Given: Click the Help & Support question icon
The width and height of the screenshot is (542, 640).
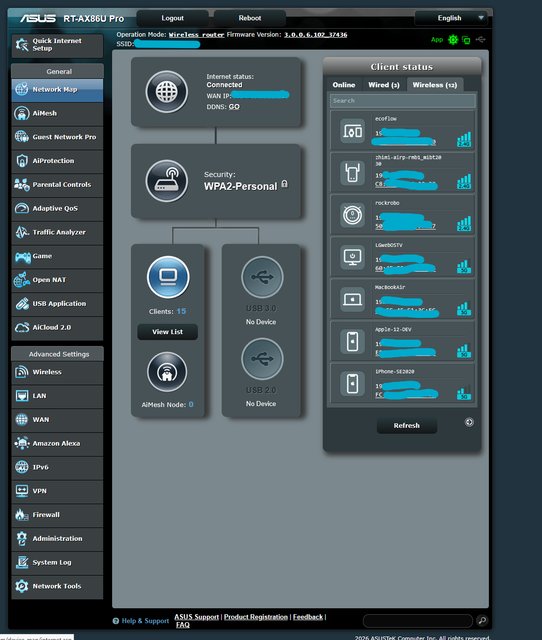Looking at the screenshot, I should click(116, 621).
